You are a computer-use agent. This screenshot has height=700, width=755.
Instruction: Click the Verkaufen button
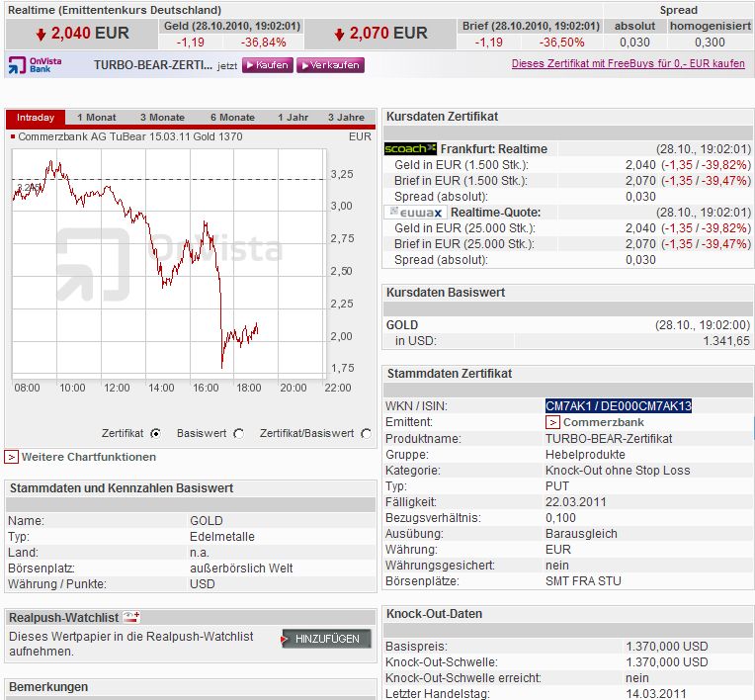(x=330, y=65)
